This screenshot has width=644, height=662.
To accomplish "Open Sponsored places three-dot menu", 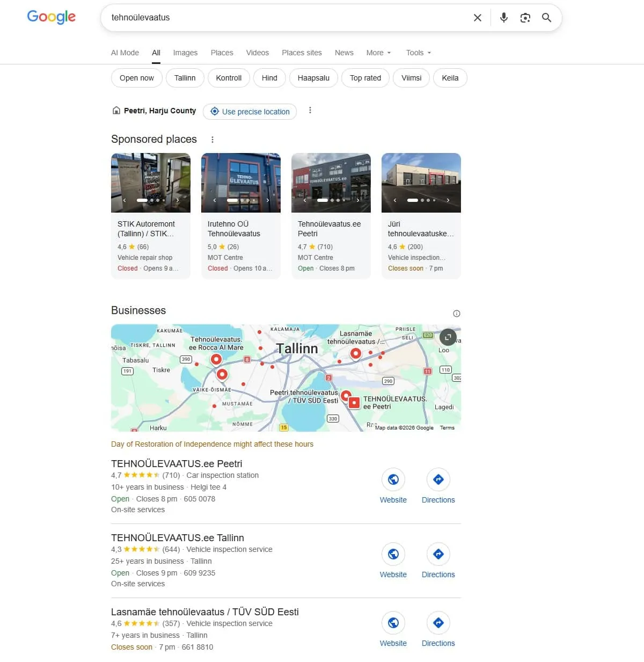I will click(213, 140).
